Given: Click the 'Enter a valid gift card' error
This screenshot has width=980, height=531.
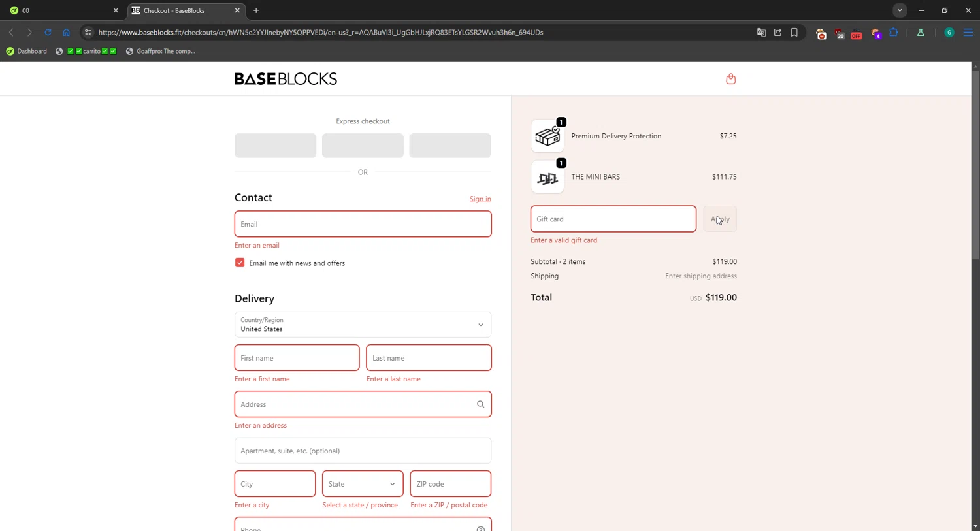Looking at the screenshot, I should point(564,240).
